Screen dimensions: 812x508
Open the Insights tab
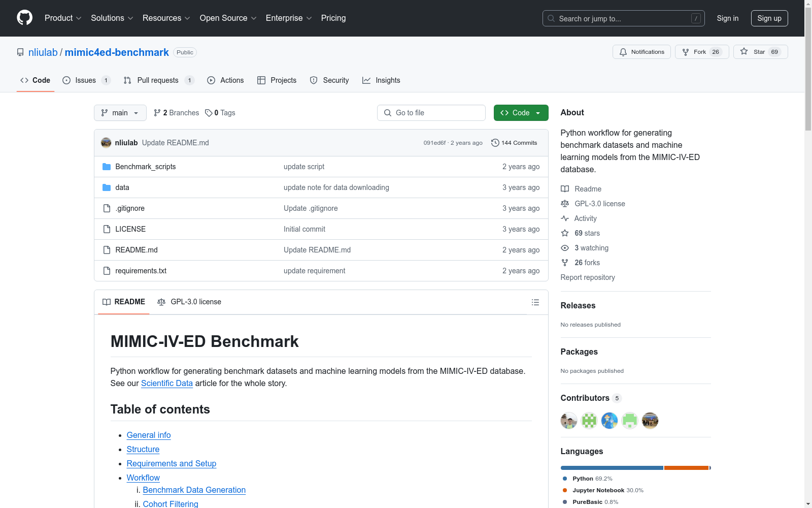[x=381, y=80]
